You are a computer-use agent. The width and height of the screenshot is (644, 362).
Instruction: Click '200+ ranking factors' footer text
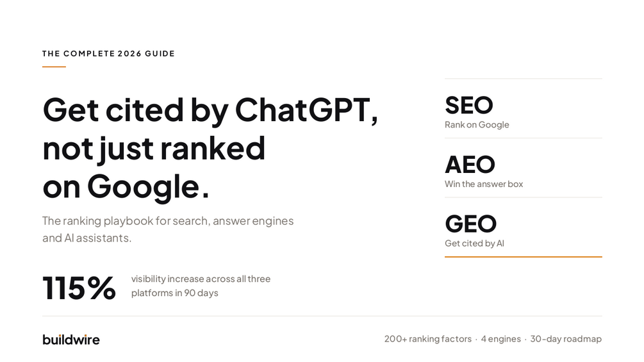tap(428, 339)
